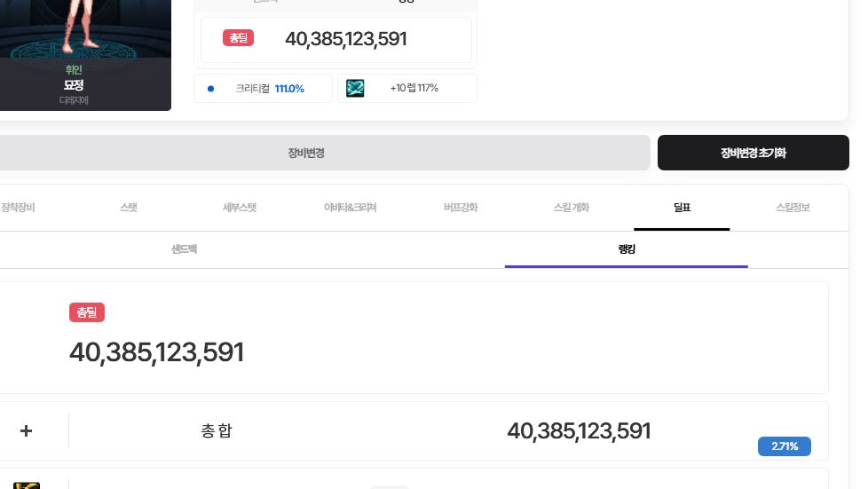The width and height of the screenshot is (868, 489).
Task: Select the 랭킹 sub-tab
Action: [x=627, y=249]
